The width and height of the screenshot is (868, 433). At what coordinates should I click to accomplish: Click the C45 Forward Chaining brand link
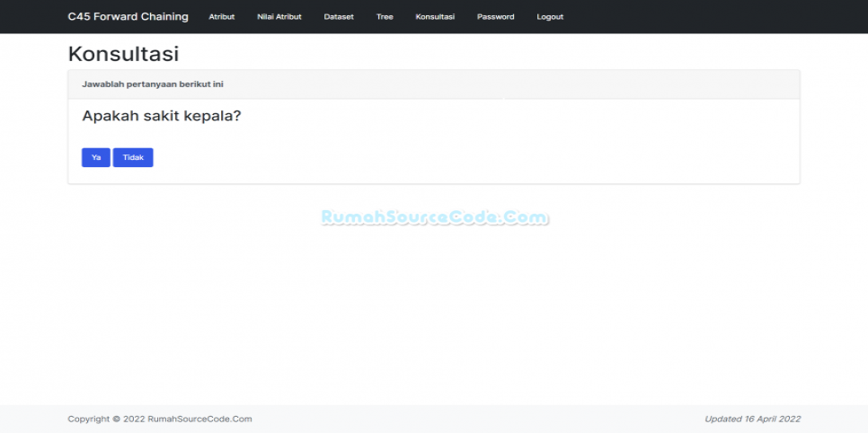pyautogui.click(x=128, y=16)
